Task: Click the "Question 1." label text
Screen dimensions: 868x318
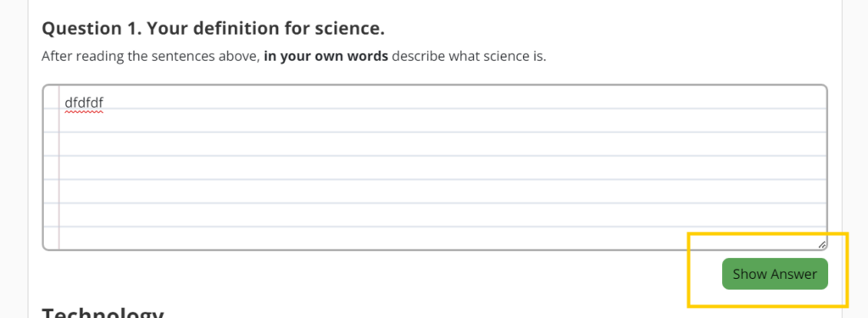Action: pos(90,29)
